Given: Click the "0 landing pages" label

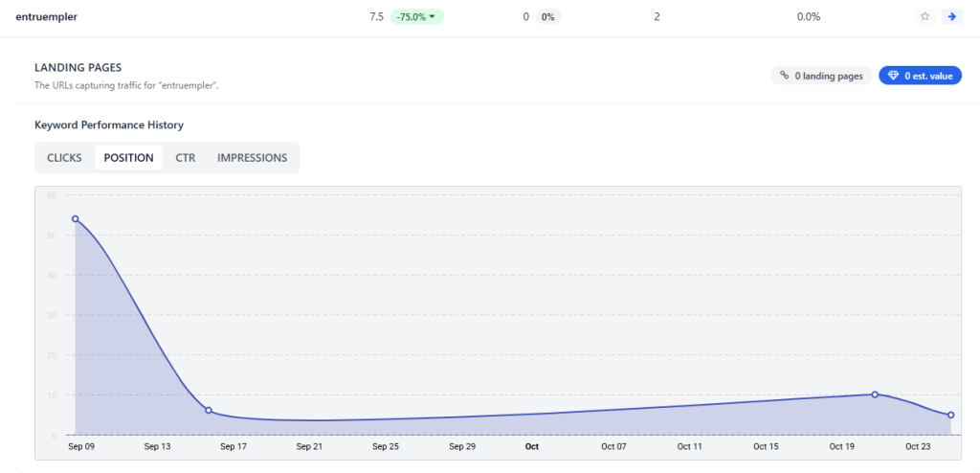Looking at the screenshot, I should pyautogui.click(x=829, y=76).
